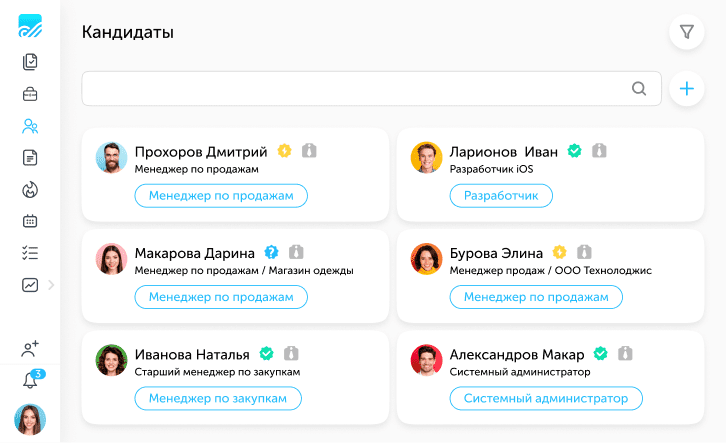Click the Системный администратор tag button
Screen dimensions: 726x443
(x=546, y=399)
